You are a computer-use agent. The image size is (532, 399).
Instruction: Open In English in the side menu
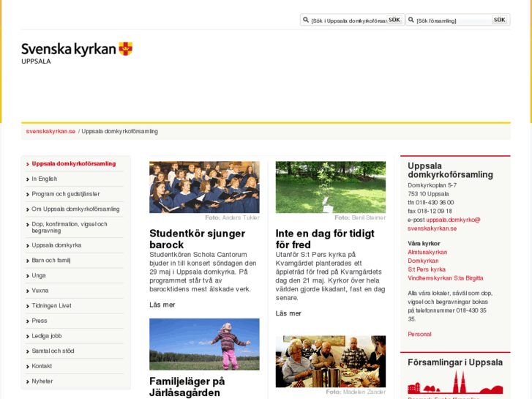click(45, 179)
